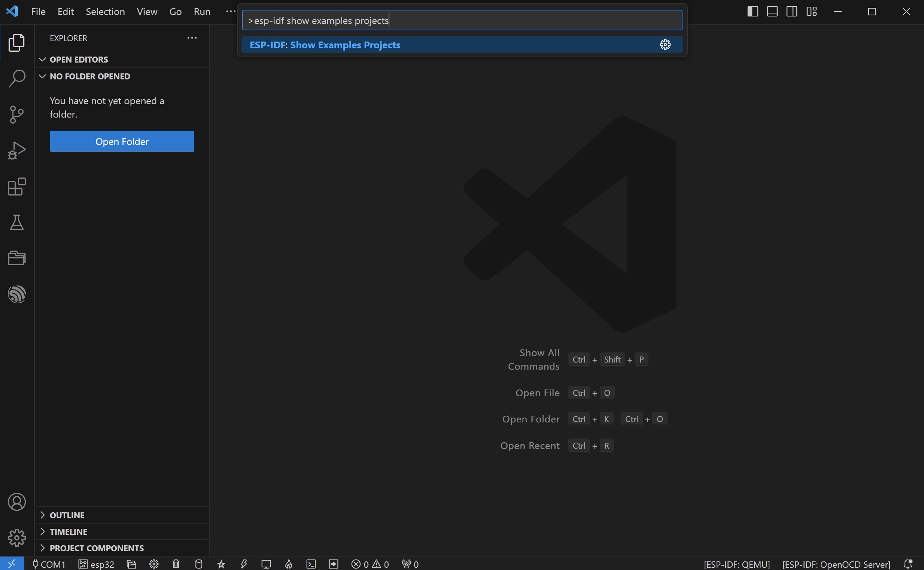Select ESP-IDF: Show Examples Projects command
The image size is (924, 570).
pyautogui.click(x=462, y=45)
